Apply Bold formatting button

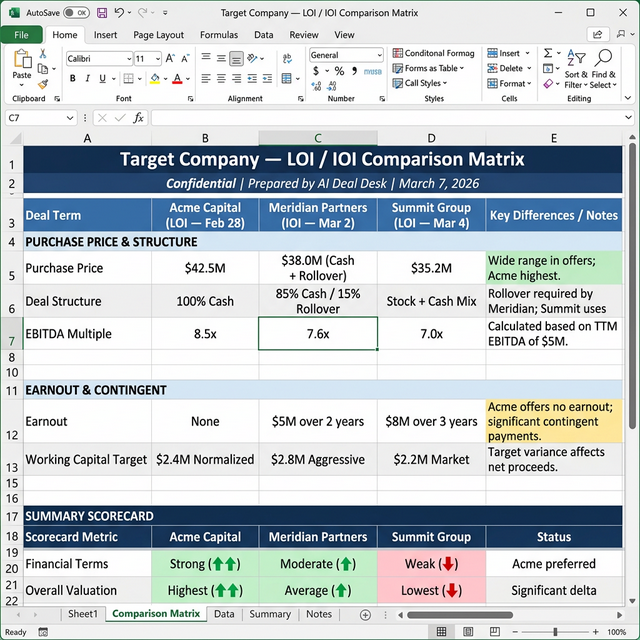coord(73,79)
